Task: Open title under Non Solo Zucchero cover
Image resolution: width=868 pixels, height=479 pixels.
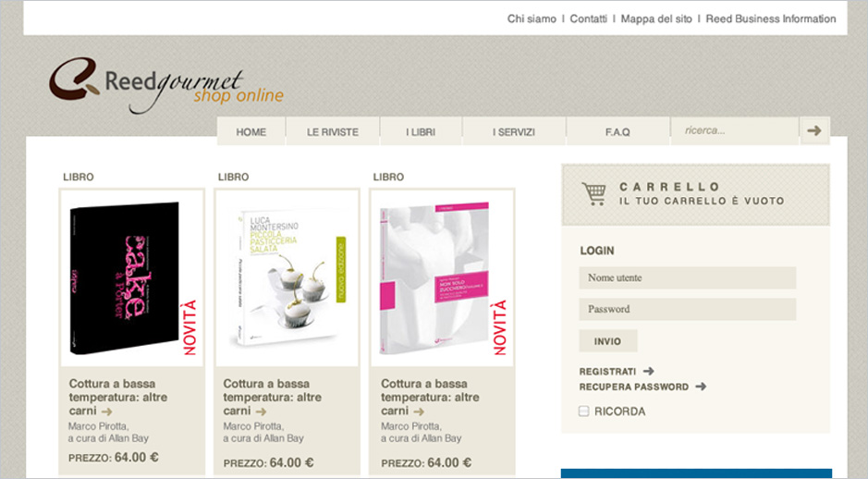Action: 430,397
